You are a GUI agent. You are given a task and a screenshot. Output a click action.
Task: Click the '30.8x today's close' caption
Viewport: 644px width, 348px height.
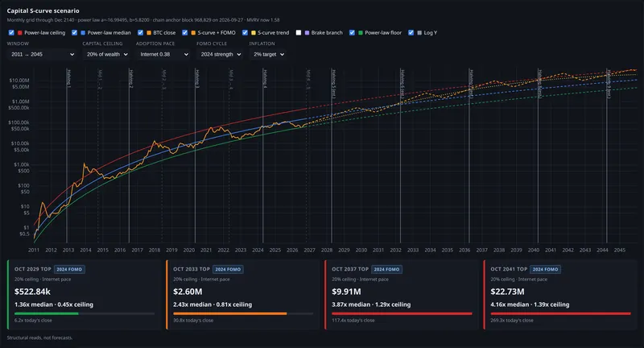tap(193, 321)
